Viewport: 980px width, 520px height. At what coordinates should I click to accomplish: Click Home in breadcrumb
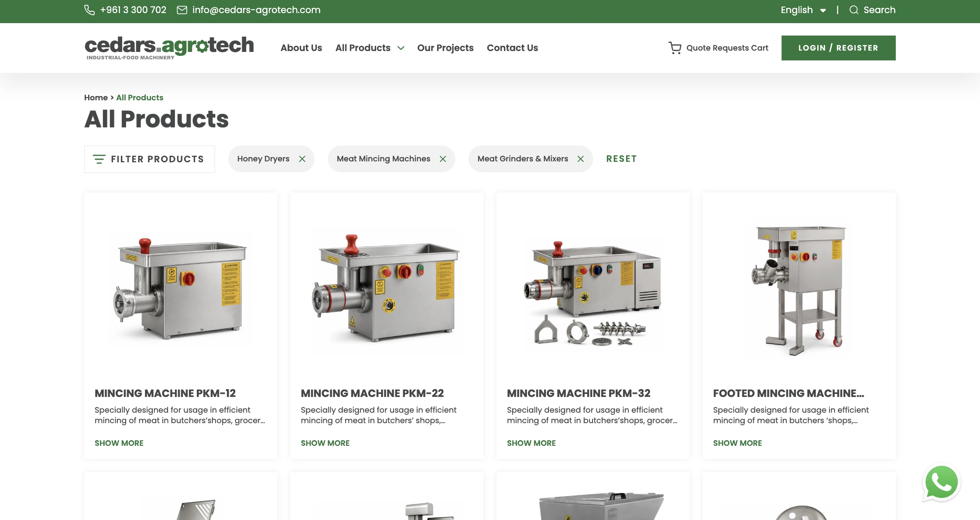(96, 98)
